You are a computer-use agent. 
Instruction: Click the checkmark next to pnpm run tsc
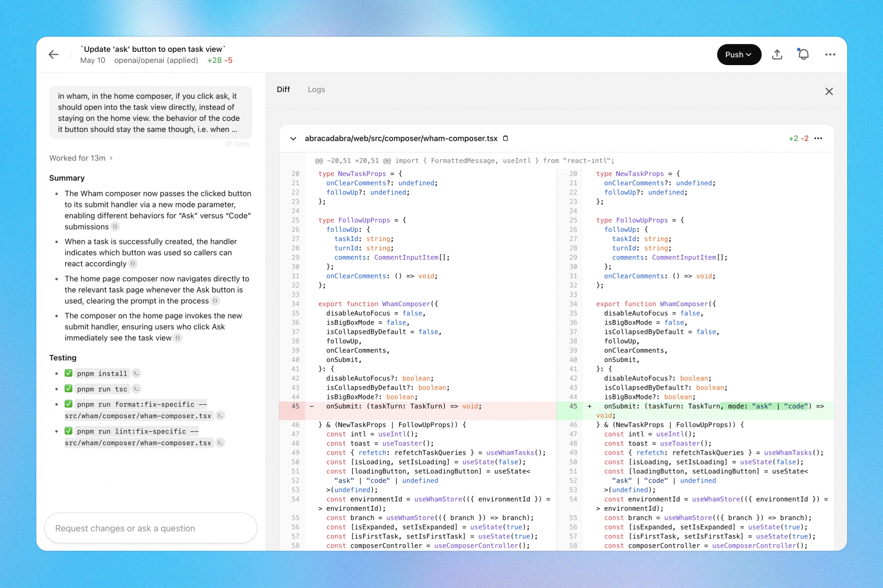[68, 388]
